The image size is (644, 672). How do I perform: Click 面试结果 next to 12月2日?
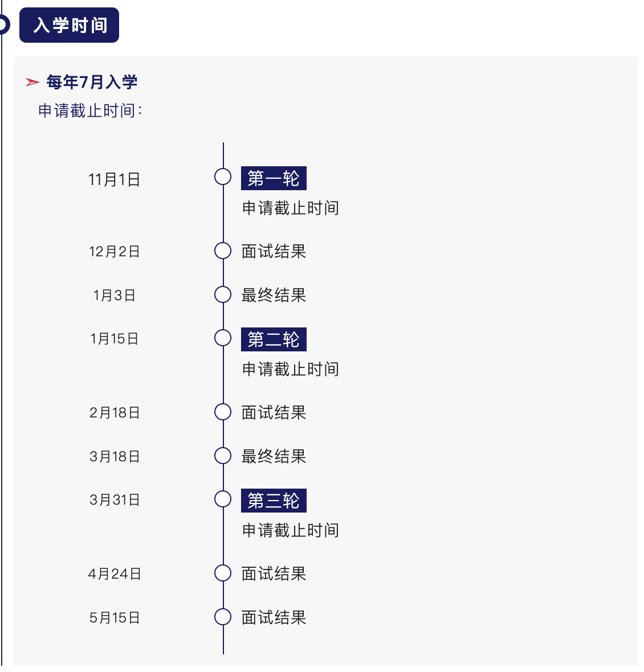click(x=274, y=251)
